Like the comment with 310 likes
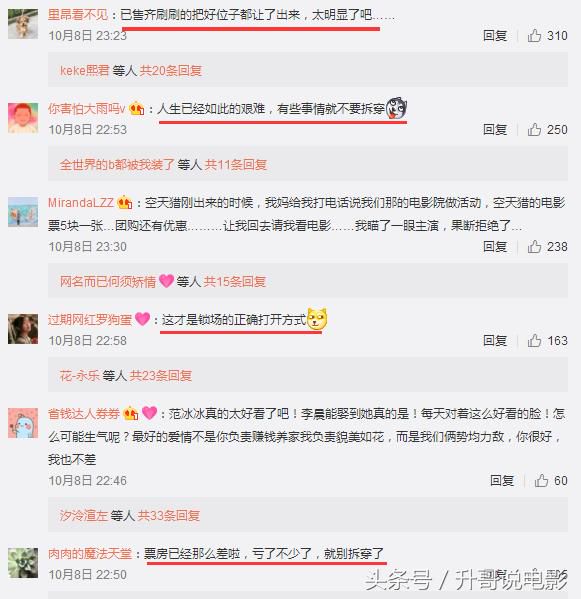 click(x=534, y=36)
